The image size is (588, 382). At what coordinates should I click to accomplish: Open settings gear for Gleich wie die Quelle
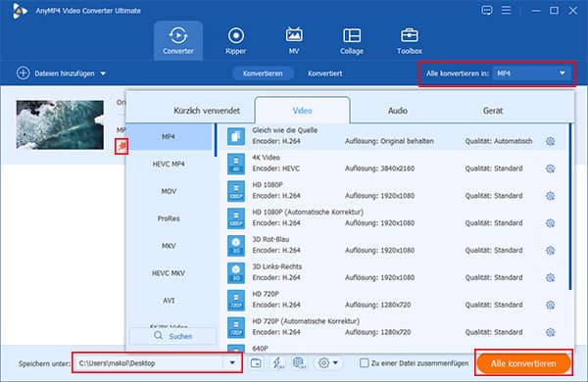pyautogui.click(x=550, y=141)
